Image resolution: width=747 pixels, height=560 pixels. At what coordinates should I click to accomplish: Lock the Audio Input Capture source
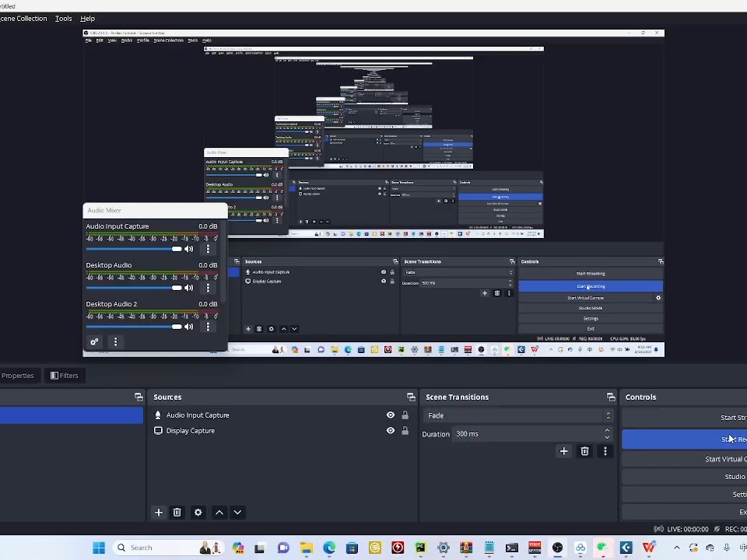click(405, 415)
